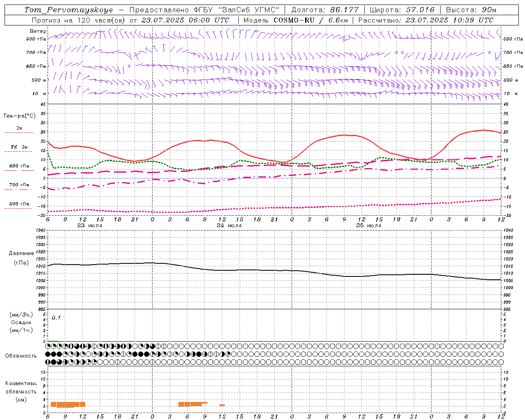Image resolution: width=525 pixels, height=420 pixels.
Task: Click 700 гПа entry in temperature legend
Action: tap(19, 185)
